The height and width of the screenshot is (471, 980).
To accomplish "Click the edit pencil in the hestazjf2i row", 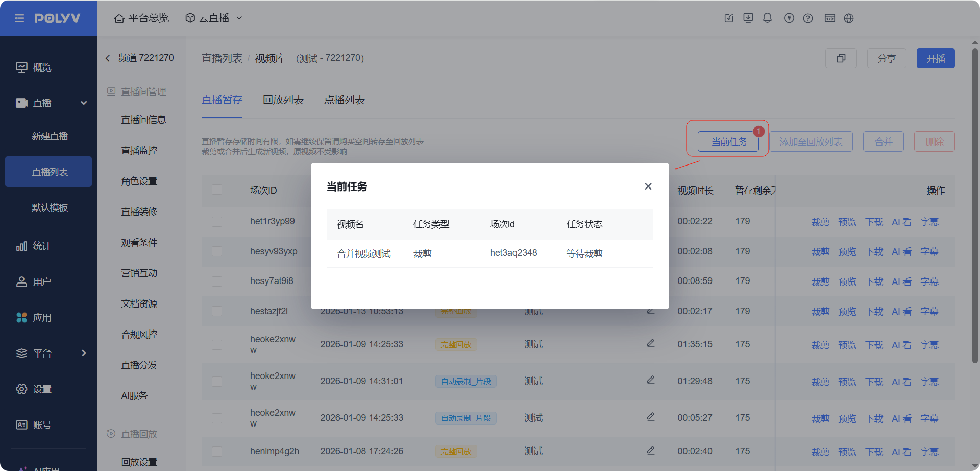I will pos(651,310).
